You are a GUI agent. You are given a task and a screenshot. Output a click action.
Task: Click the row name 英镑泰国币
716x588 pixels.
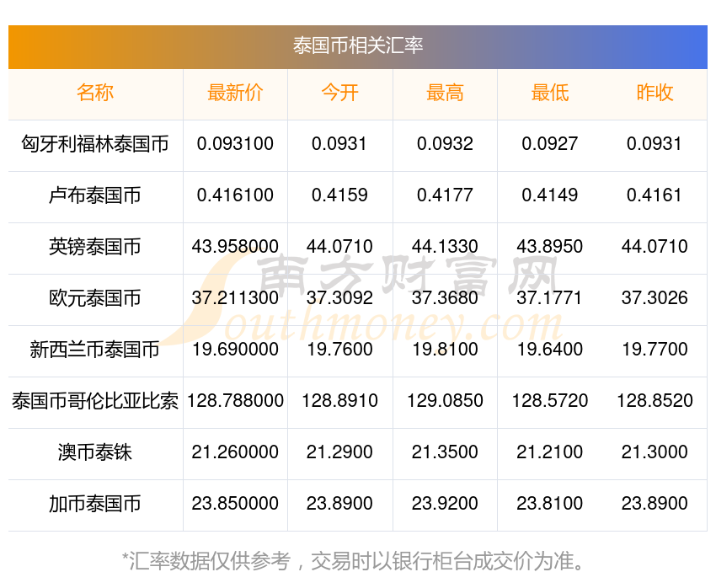95,247
